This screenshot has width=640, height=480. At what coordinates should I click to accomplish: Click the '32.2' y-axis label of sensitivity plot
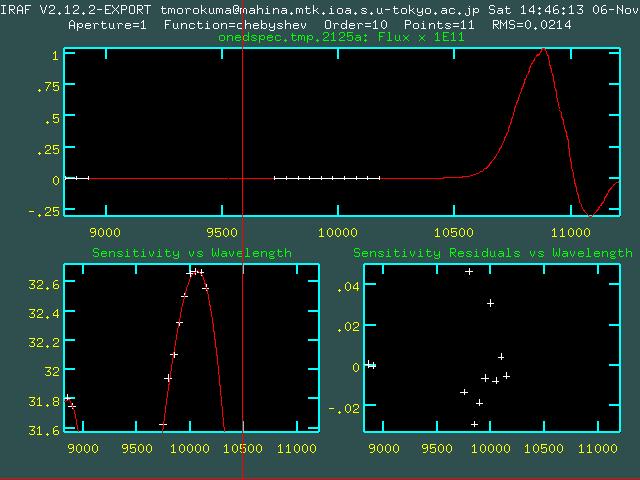point(44,342)
